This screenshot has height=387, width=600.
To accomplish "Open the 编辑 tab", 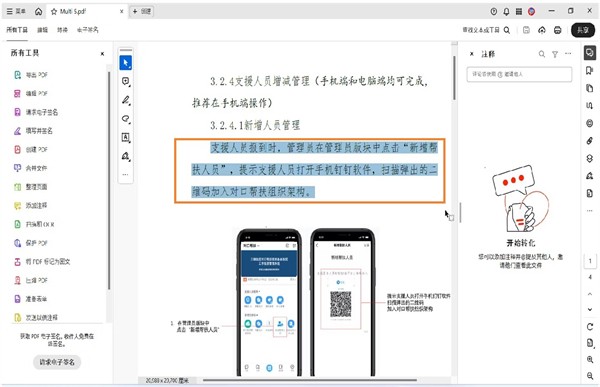I will coord(42,30).
